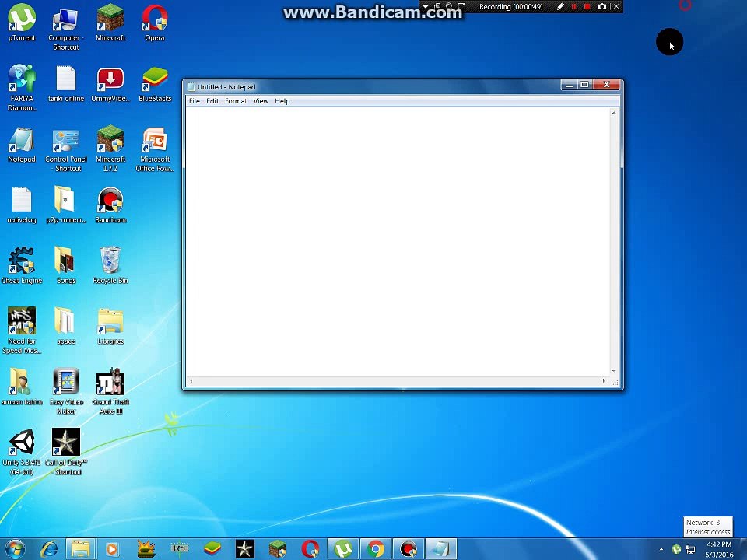747x560 pixels.
Task: Close the Untitled - Notepad window
Action: [606, 85]
